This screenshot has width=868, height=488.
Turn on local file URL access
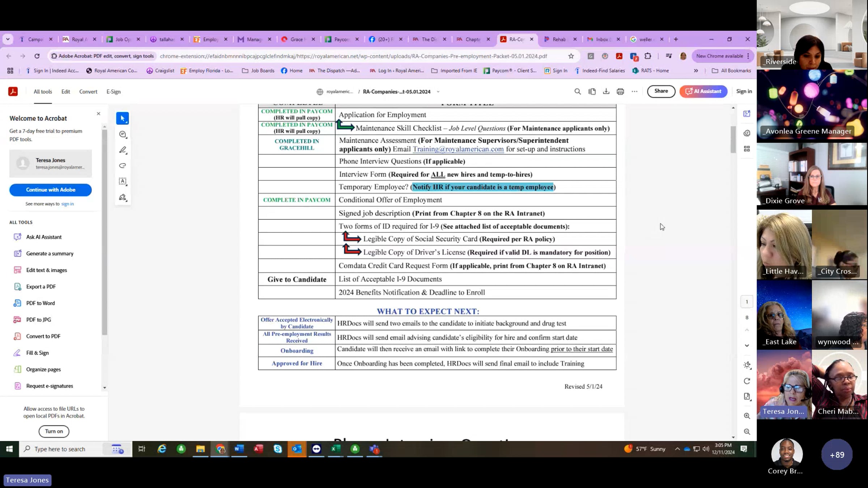[54, 431]
